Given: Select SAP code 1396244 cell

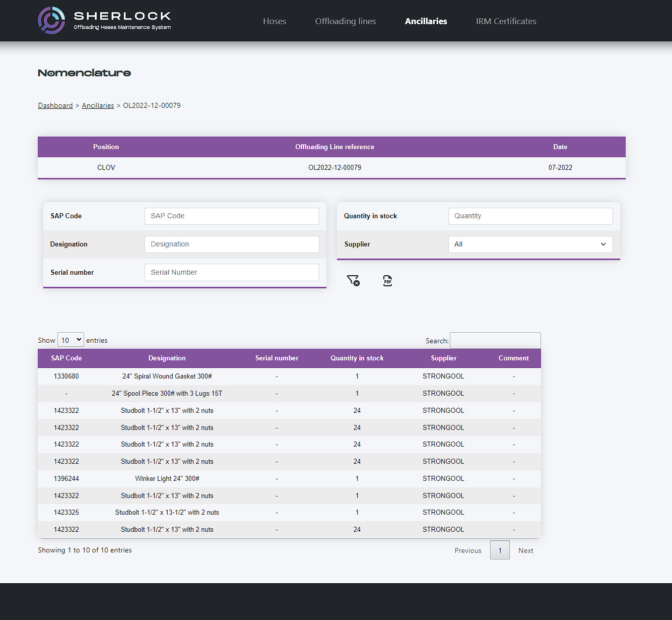Looking at the screenshot, I should (66, 479).
